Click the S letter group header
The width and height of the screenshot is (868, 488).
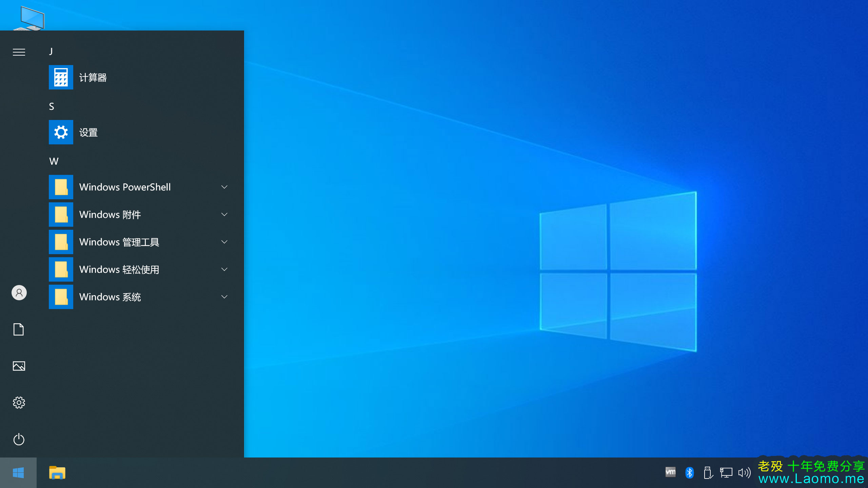pos(52,106)
